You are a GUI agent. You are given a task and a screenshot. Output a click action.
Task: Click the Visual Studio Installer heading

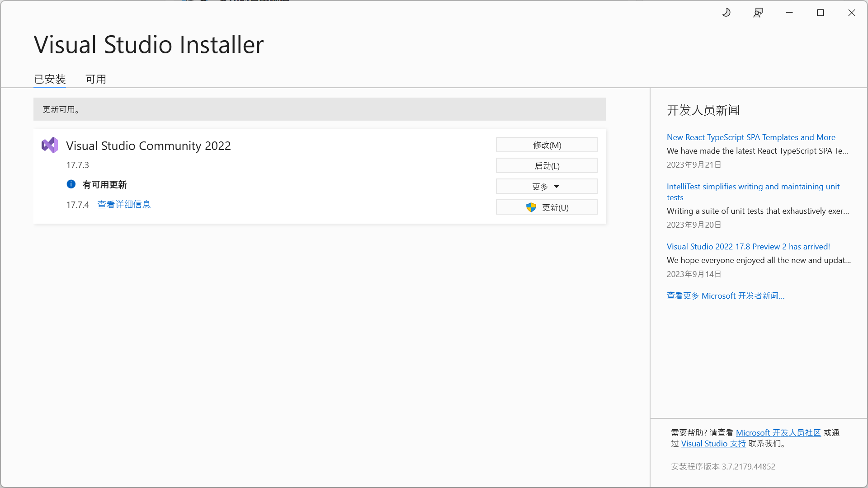click(x=149, y=44)
